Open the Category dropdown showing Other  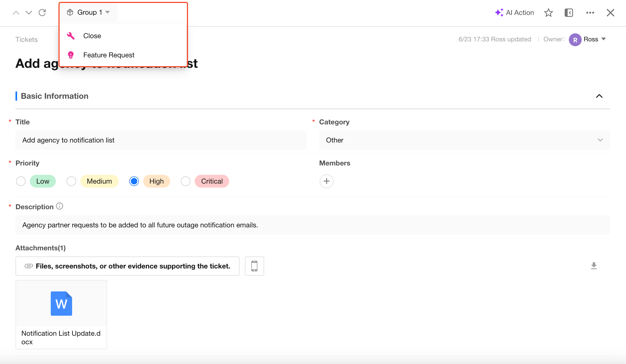(x=464, y=140)
